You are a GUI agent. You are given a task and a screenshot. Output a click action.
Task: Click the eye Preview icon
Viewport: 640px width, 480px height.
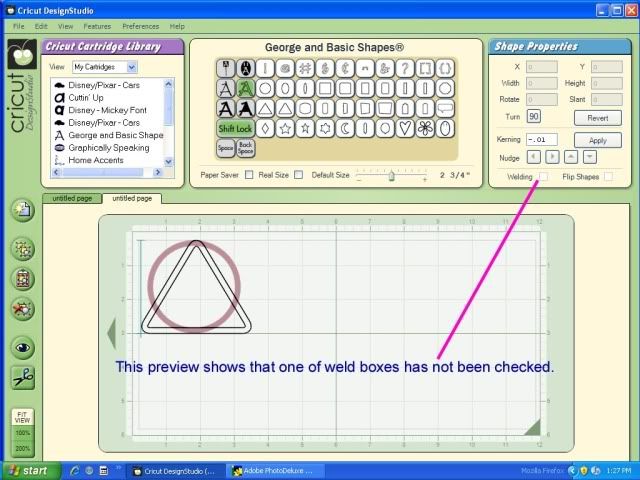click(22, 347)
